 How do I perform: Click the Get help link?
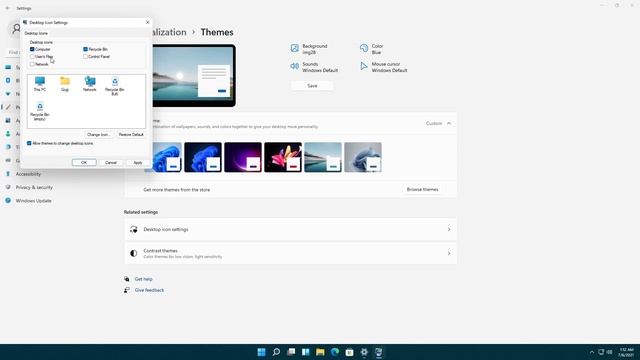(144, 279)
